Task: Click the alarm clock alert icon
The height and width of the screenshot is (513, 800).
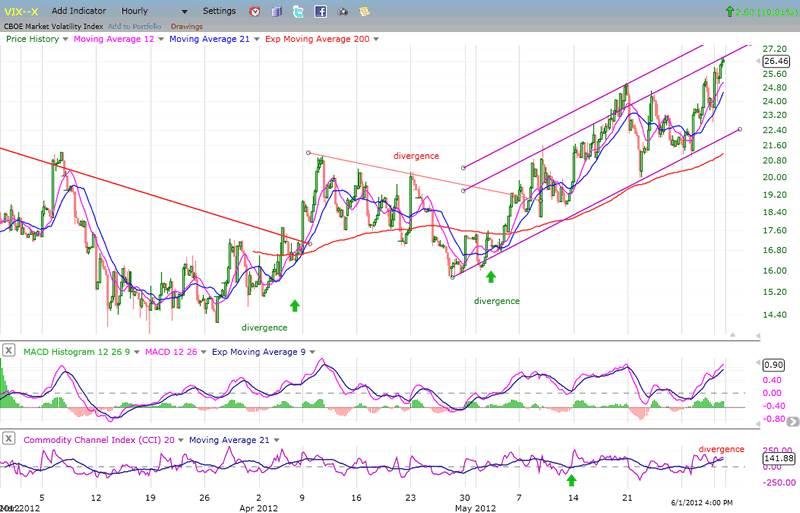Action: 255,11
